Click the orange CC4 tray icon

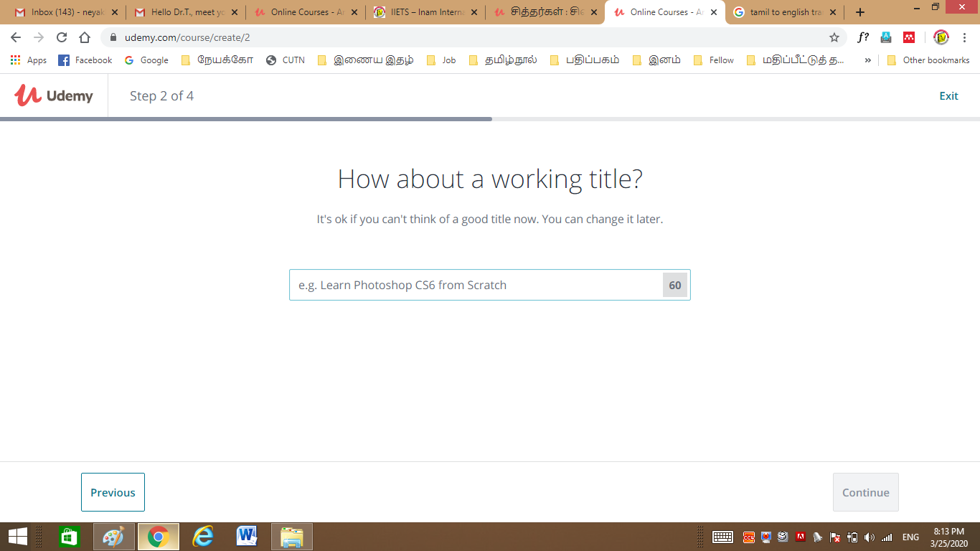pyautogui.click(x=748, y=537)
